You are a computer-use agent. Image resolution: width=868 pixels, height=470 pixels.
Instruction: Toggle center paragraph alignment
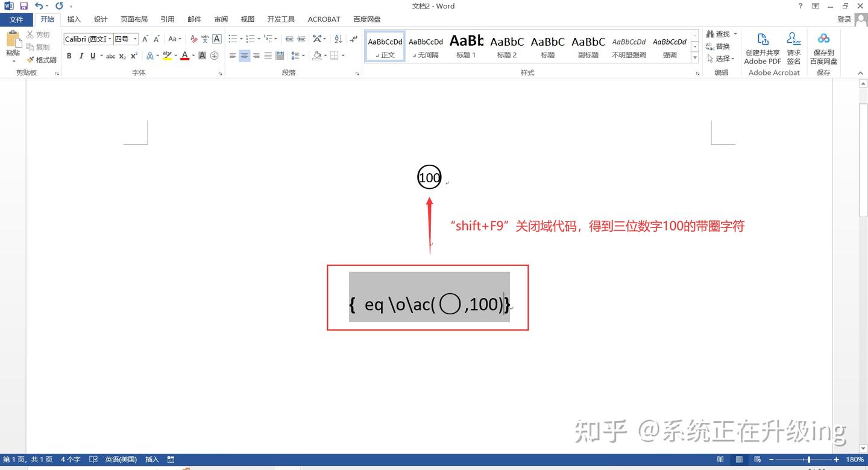coord(244,56)
